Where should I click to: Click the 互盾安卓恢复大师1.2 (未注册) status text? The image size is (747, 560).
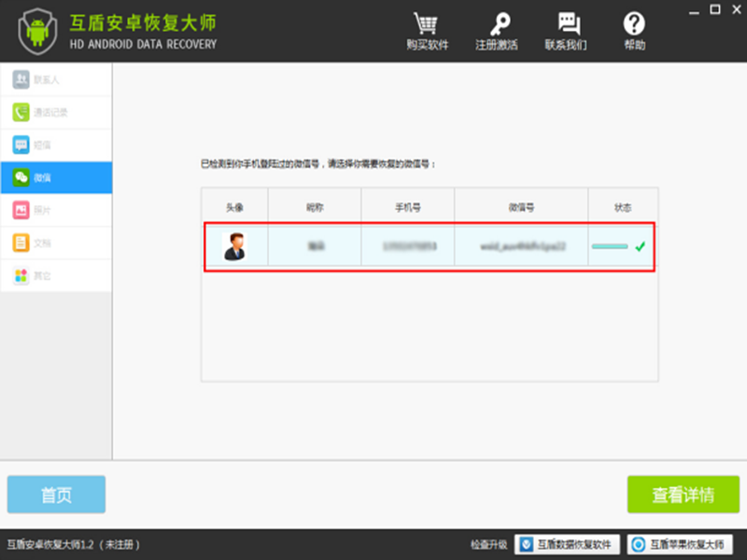74,544
